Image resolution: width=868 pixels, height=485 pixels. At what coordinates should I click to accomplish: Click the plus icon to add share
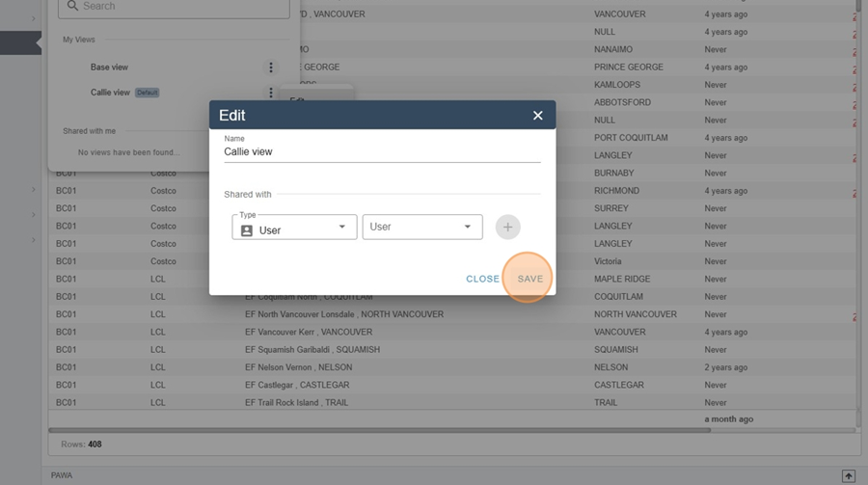pyautogui.click(x=507, y=227)
